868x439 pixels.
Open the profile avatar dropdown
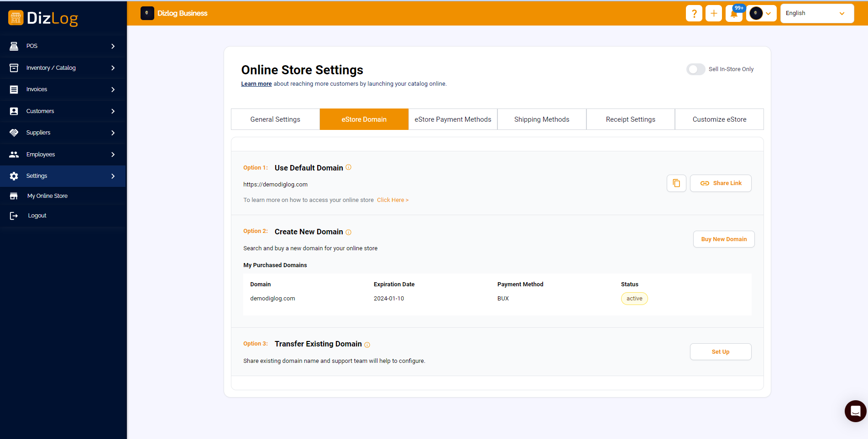pyautogui.click(x=761, y=13)
